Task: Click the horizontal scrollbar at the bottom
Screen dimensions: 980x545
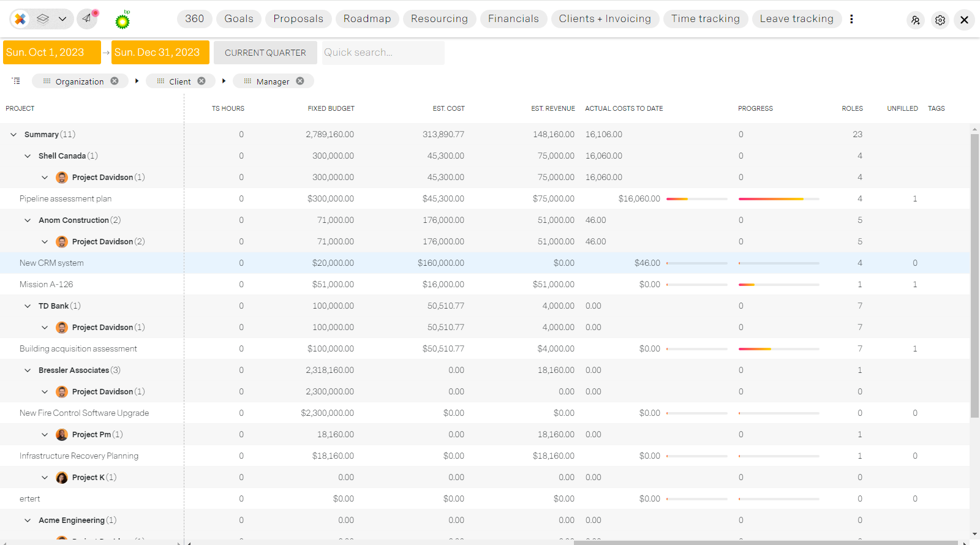Action: pos(766,543)
